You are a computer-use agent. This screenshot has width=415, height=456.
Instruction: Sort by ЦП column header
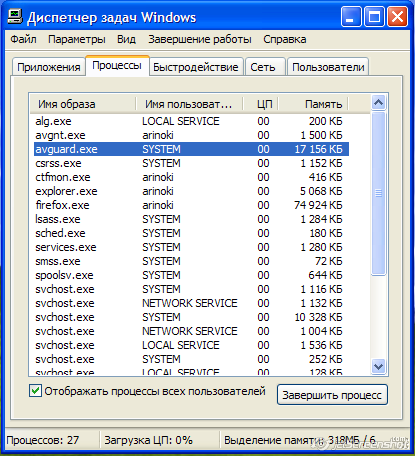click(261, 104)
